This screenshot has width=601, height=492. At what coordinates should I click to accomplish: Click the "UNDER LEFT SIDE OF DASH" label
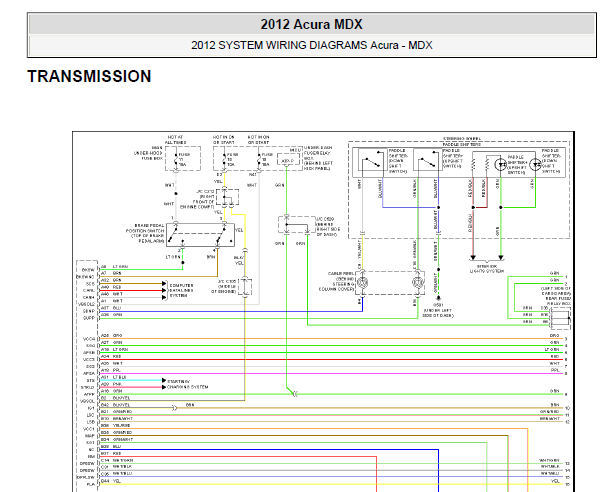[x=438, y=313]
